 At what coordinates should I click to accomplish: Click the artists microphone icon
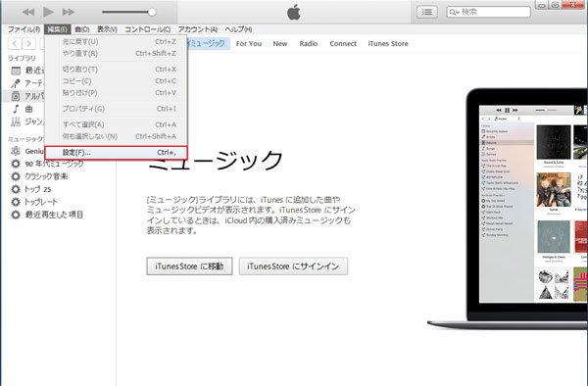point(16,83)
